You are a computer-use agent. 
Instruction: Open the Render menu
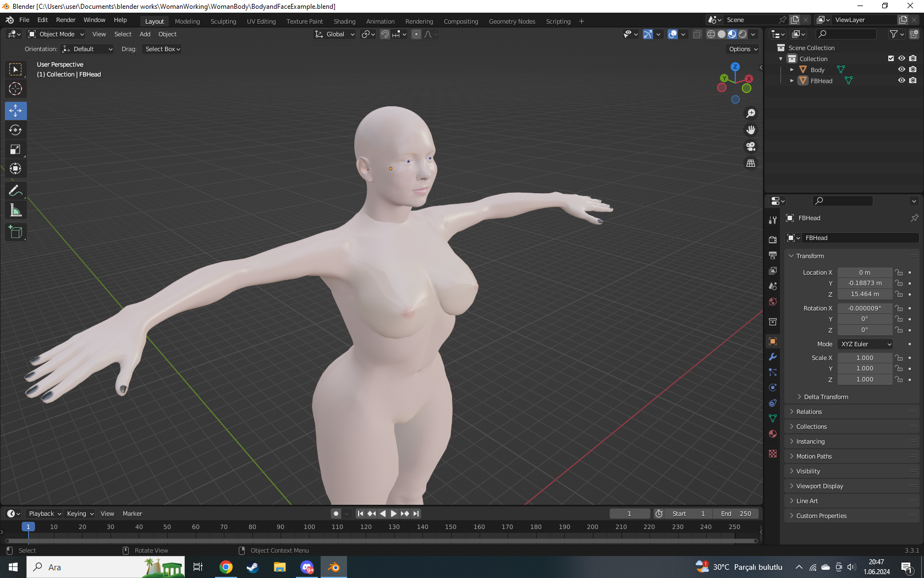65,20
